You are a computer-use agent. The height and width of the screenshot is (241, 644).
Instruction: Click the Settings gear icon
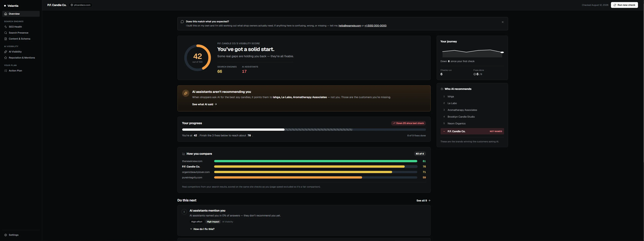(5, 235)
